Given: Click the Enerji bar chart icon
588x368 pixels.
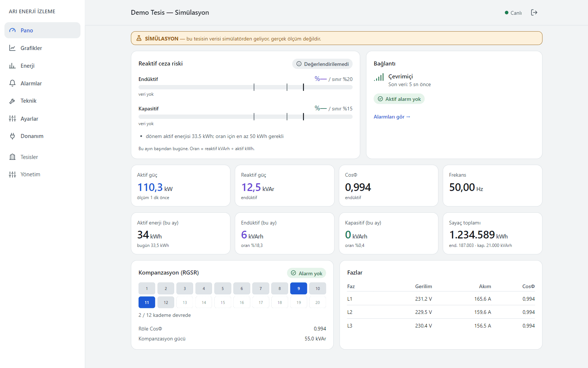Looking at the screenshot, I should tap(12, 66).
